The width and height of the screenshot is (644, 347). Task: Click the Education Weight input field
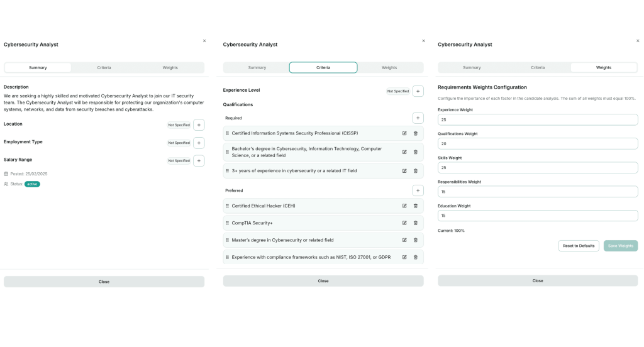538,216
